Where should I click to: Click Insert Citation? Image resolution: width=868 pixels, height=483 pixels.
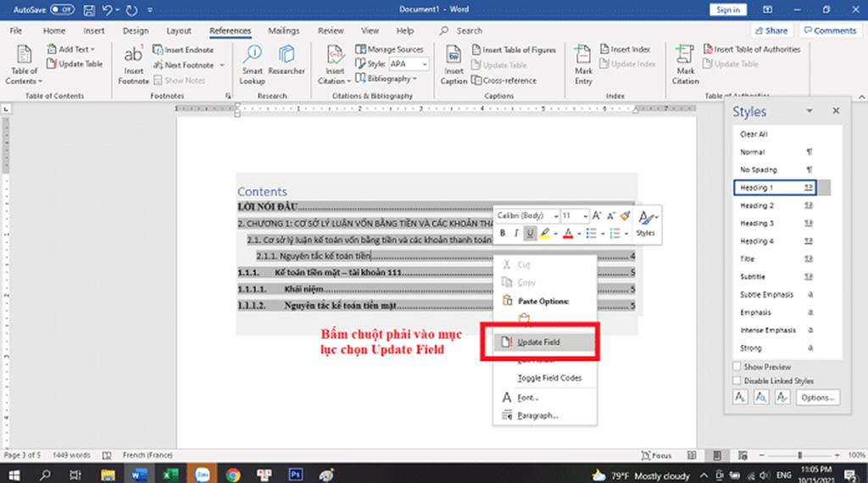pos(334,65)
